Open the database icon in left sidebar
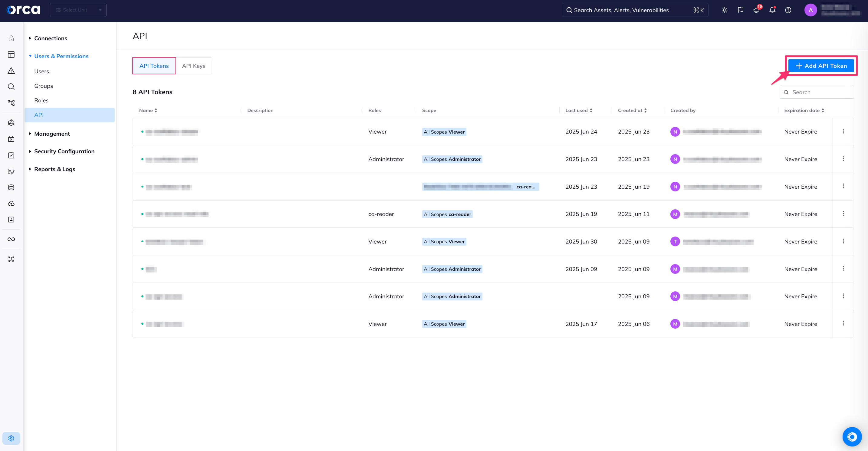 (11, 187)
